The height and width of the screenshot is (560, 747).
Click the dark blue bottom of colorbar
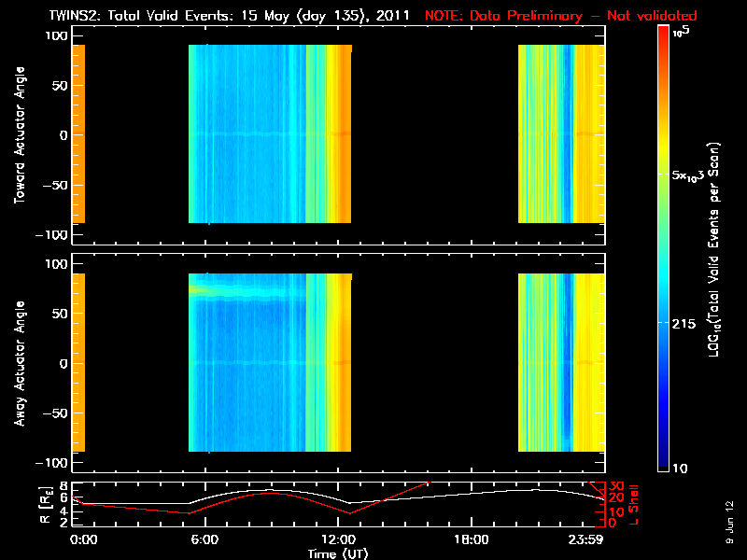pos(663,464)
